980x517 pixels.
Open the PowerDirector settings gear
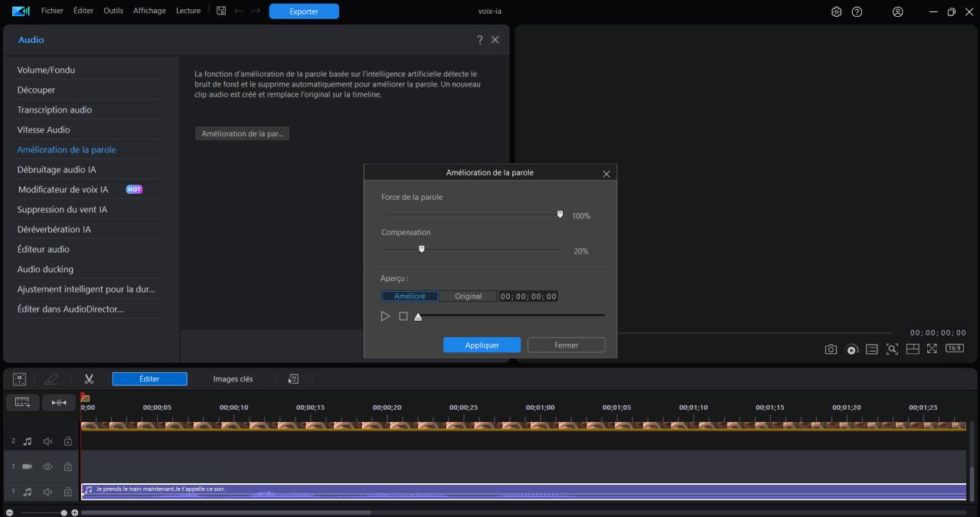[836, 11]
